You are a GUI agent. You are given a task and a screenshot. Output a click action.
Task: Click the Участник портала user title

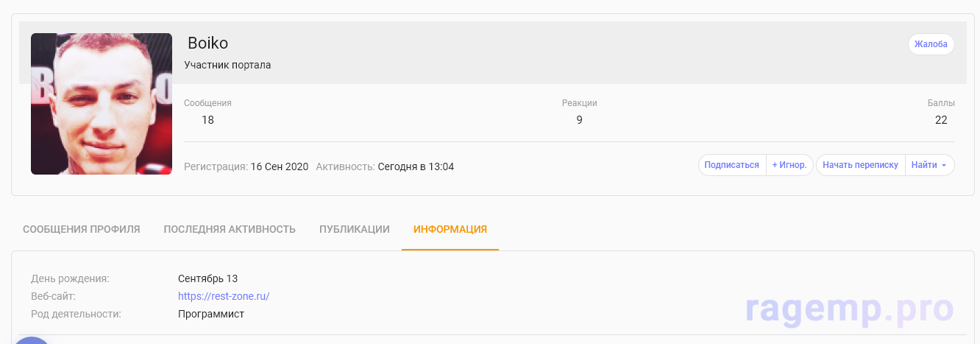click(x=227, y=65)
